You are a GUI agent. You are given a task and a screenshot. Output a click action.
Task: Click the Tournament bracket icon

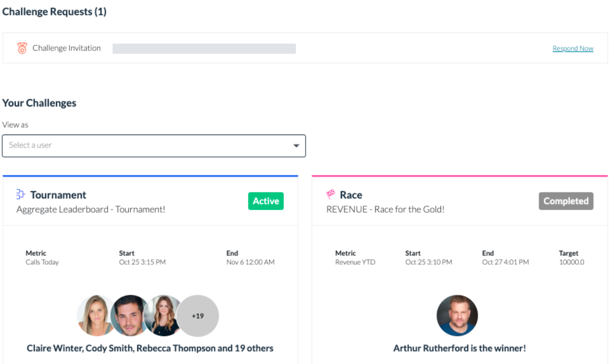(x=20, y=194)
